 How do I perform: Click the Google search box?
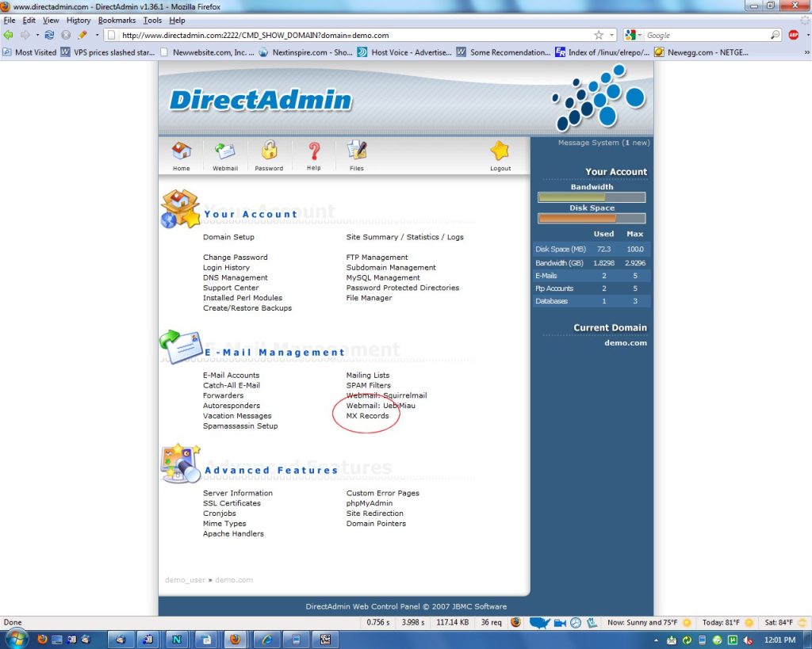[x=707, y=35]
